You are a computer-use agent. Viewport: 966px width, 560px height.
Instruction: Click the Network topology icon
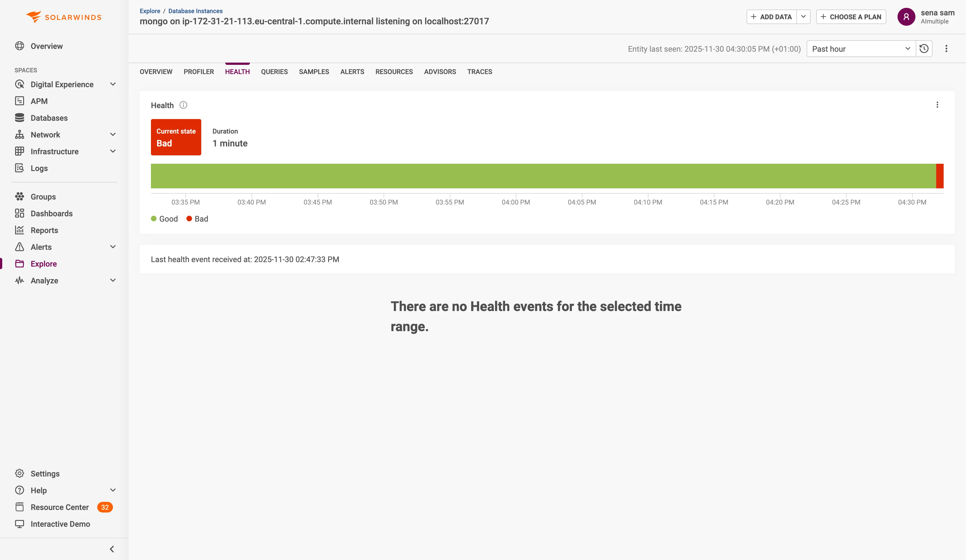20,134
